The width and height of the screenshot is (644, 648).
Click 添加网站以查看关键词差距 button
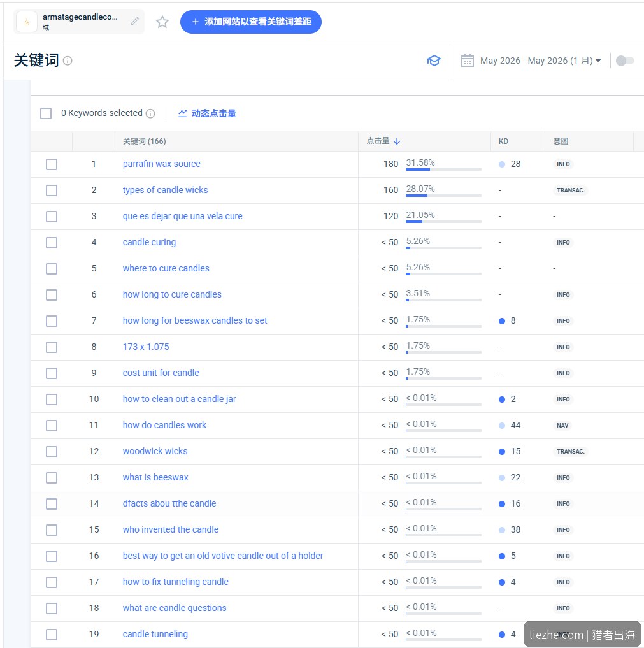[x=251, y=22]
